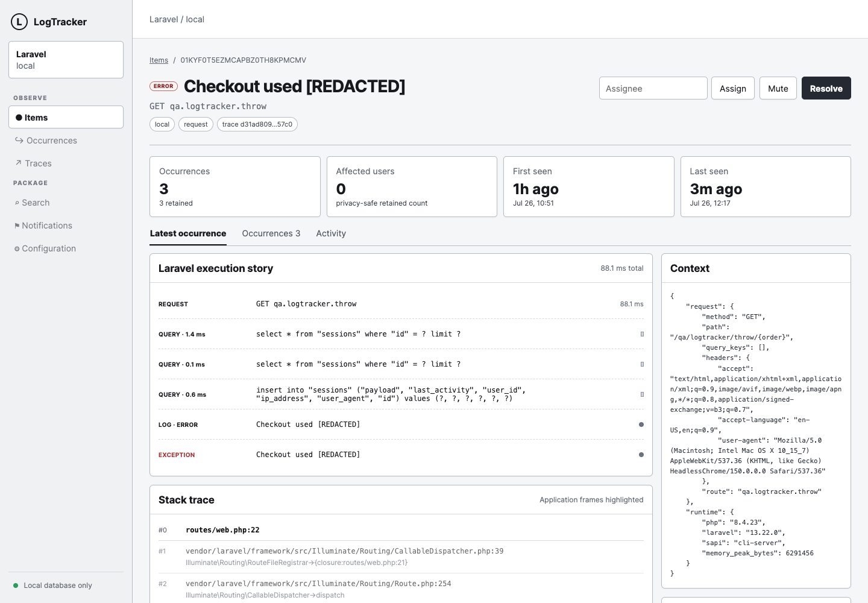
Task: Click the LogTracker circular L logo
Action: pyautogui.click(x=19, y=22)
